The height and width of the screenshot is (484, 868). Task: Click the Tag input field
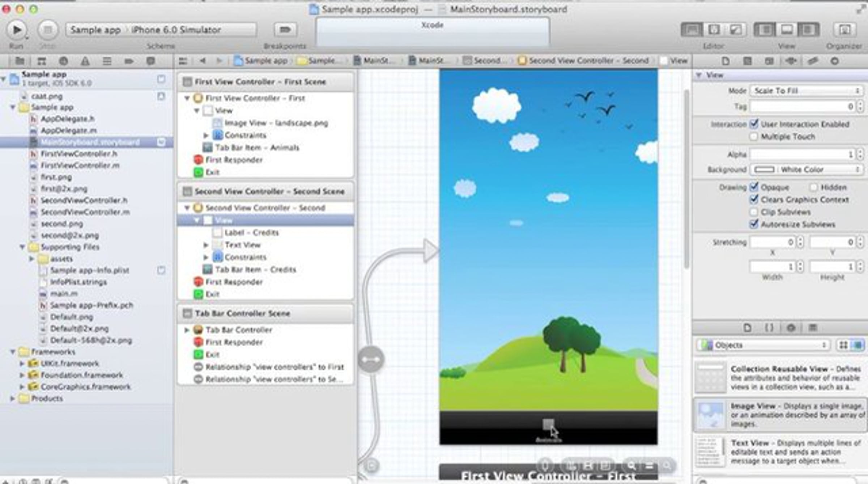point(803,107)
